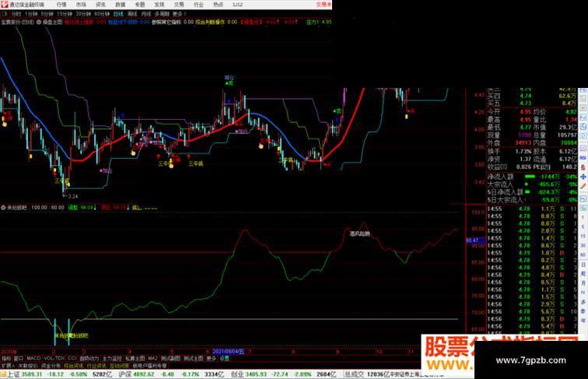Toggle the 扩展∧ expander
Viewport: 588px width, 379px height.
8,366
